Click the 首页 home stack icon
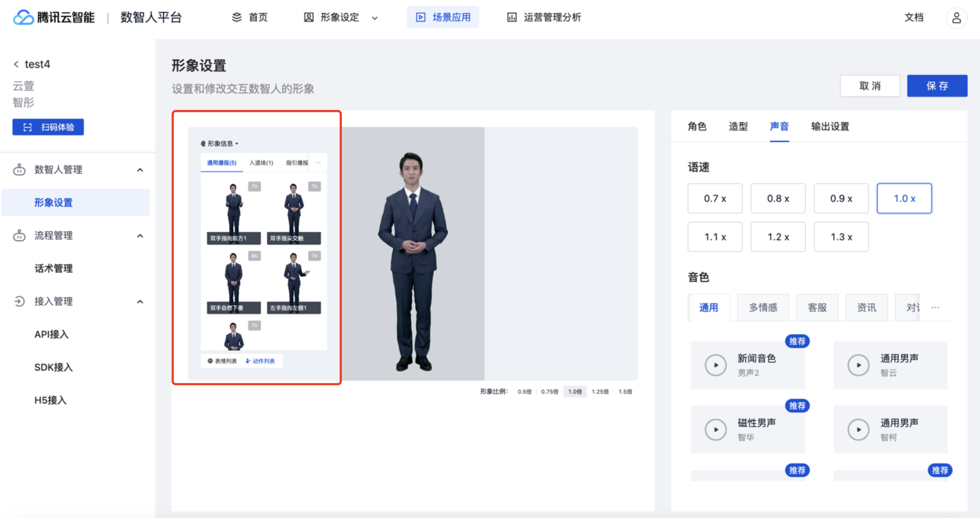The image size is (980, 518). tap(237, 17)
